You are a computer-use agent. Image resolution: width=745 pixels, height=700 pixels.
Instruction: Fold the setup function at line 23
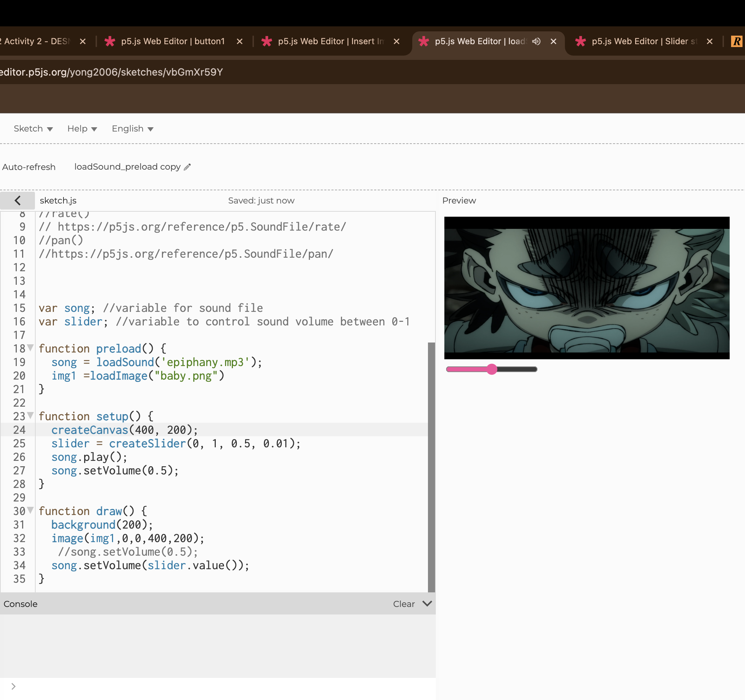[31, 415]
